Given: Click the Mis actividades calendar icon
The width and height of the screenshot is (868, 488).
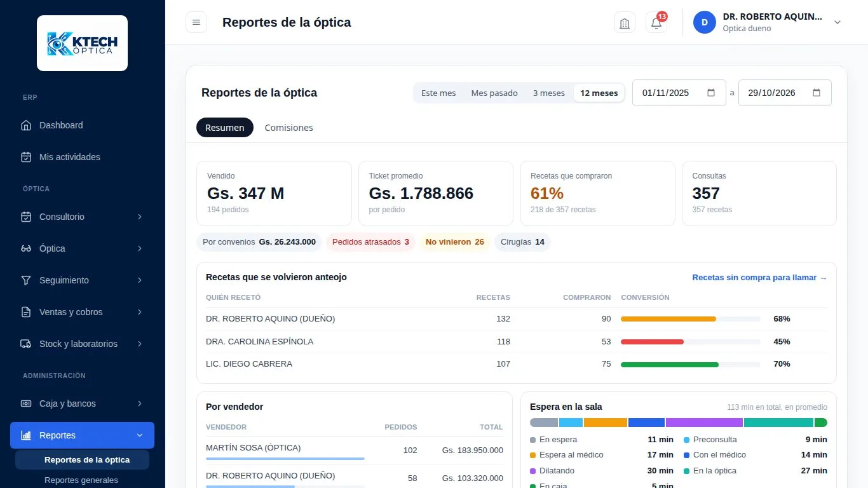Looking at the screenshot, I should (26, 157).
